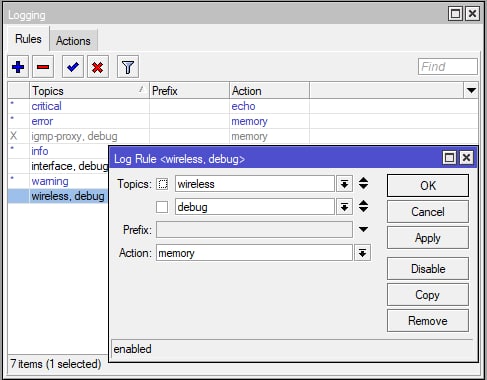The image size is (487, 380).
Task: Click the Prefix input field
Action: coord(254,230)
